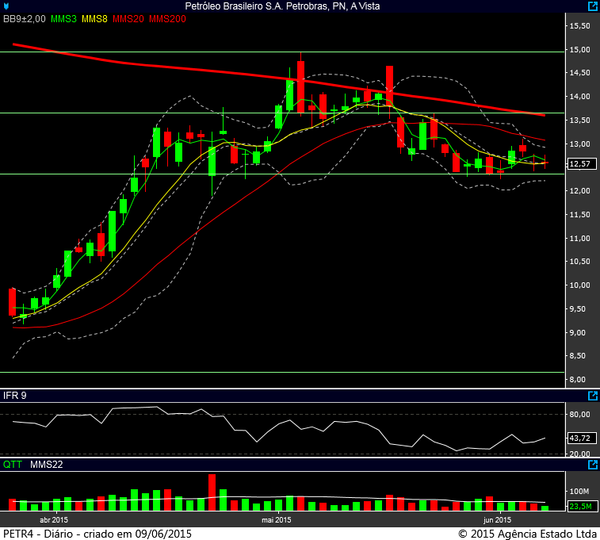Click the abr 2015 date marker

pyautogui.click(x=53, y=520)
